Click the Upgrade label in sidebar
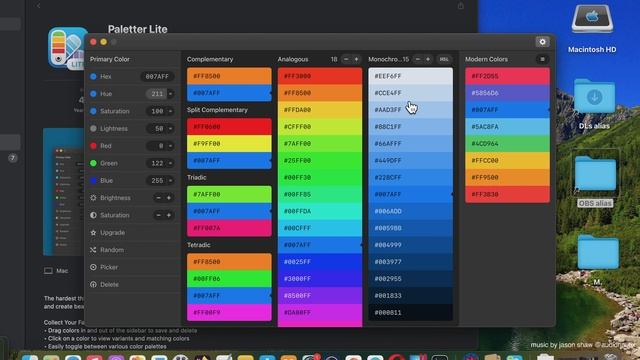The height and width of the screenshot is (360, 640). (113, 233)
